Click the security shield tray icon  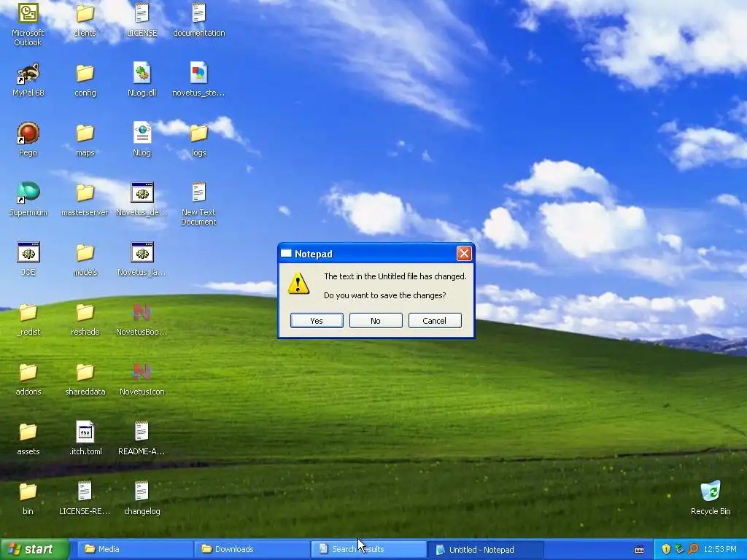click(x=666, y=549)
